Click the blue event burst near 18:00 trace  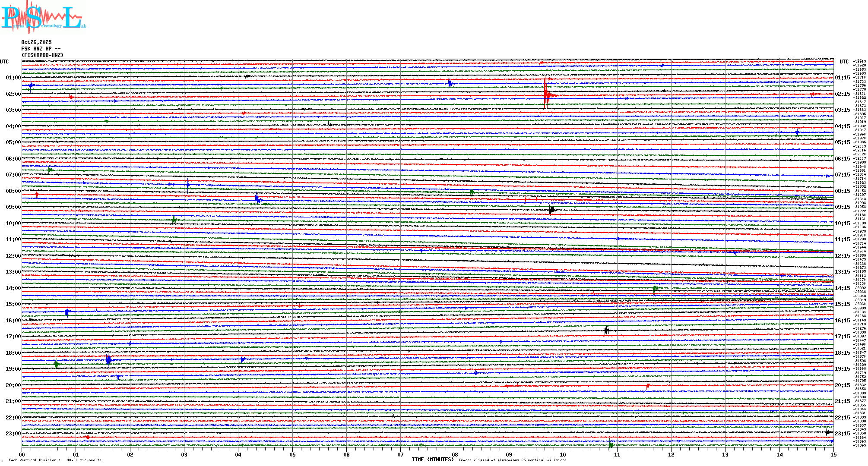(x=108, y=359)
